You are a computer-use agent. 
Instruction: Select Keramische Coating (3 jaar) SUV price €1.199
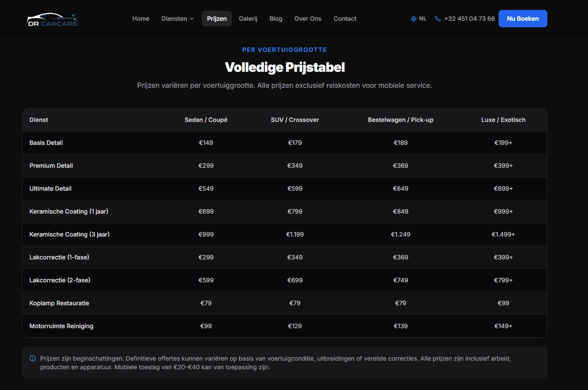click(295, 234)
